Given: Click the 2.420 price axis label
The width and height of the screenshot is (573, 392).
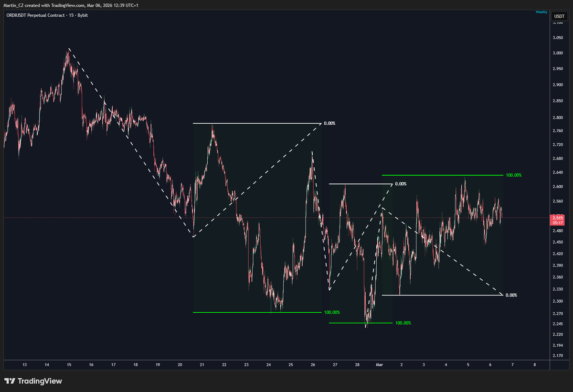Looking at the screenshot, I should [558, 254].
